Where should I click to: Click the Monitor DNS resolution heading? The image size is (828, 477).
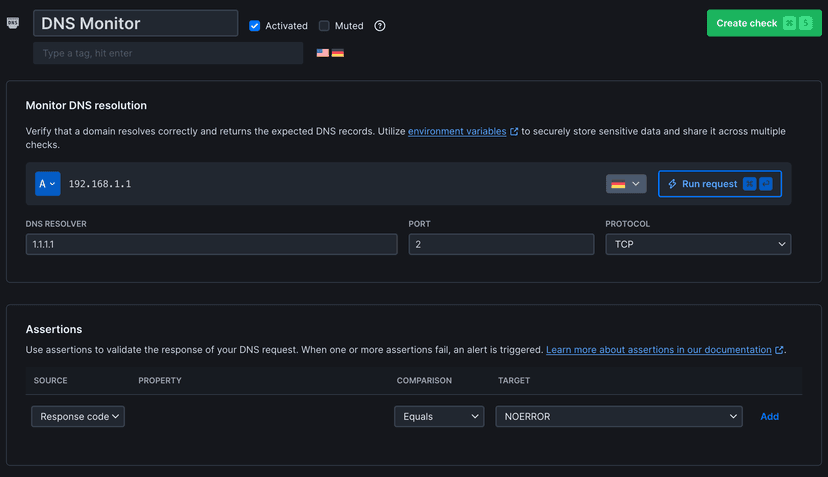[86, 105]
